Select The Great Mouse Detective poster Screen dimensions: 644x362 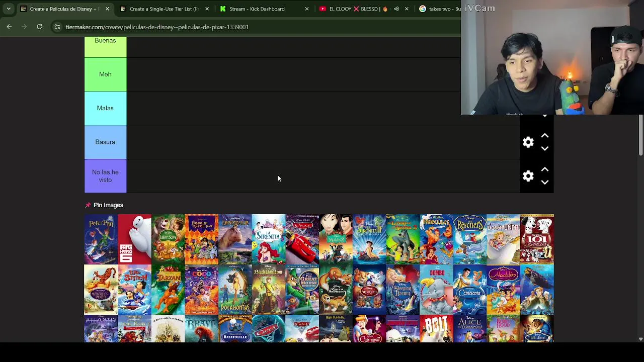pyautogui.click(x=302, y=290)
